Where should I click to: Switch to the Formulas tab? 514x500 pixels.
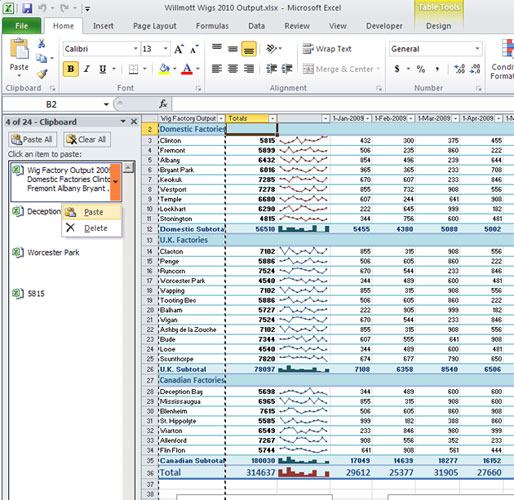coord(212,26)
